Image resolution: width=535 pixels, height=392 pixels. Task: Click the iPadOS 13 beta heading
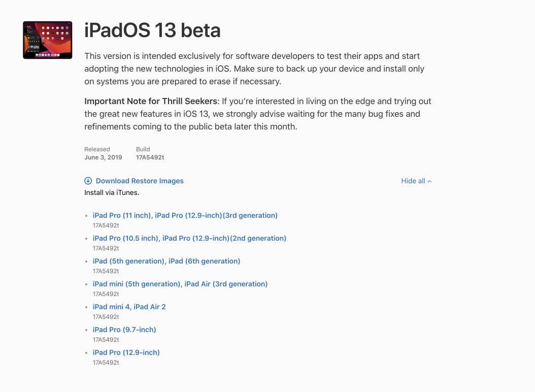coord(152,30)
